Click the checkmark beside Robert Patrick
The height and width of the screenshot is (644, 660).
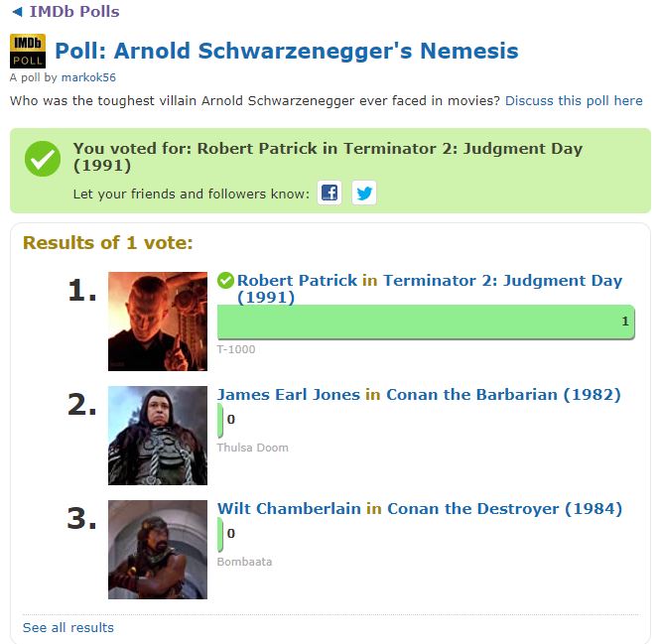pos(225,281)
